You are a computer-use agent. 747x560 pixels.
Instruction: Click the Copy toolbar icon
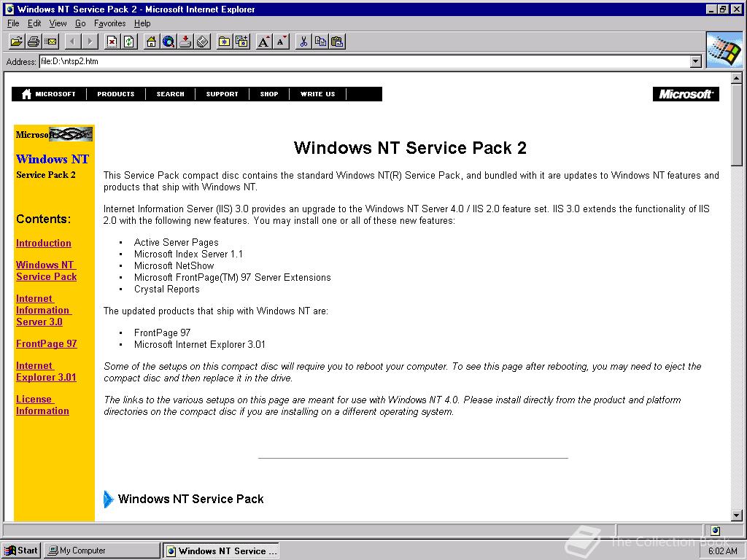(x=320, y=42)
